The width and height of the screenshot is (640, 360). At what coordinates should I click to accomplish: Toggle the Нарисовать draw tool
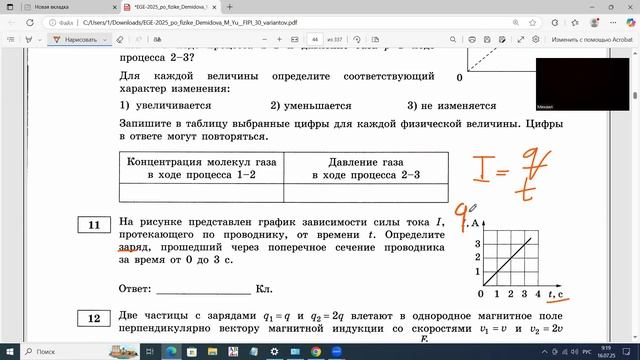[x=75, y=40]
